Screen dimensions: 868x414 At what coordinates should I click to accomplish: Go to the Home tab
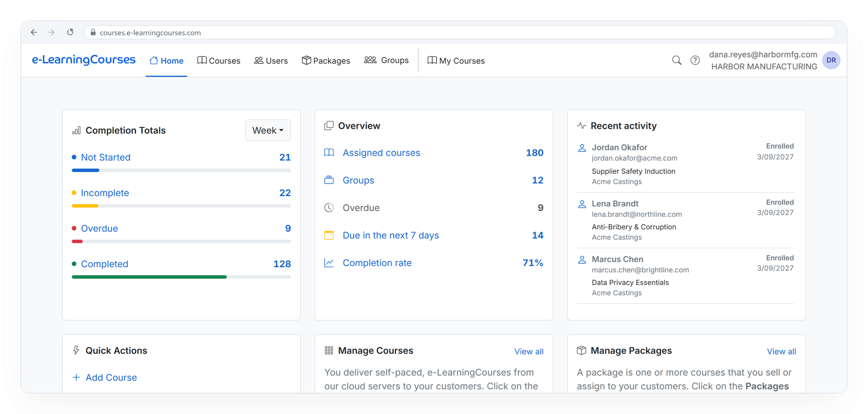166,61
